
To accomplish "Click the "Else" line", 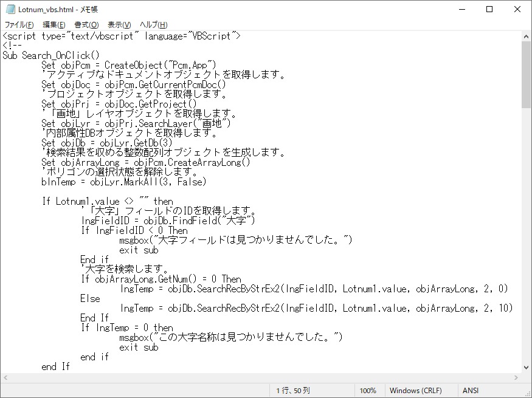I will 90,299.
